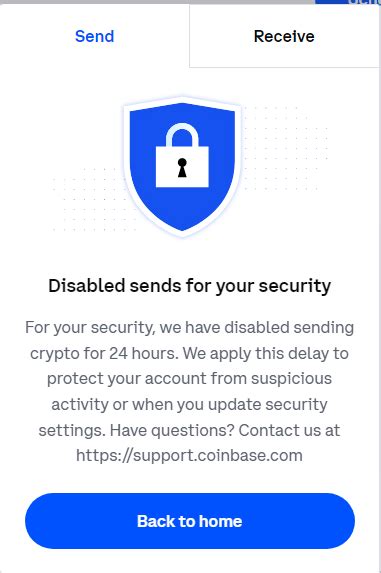The width and height of the screenshot is (381, 573).
Task: Click the "Disabled sends for your security" heading
Action: [190, 286]
